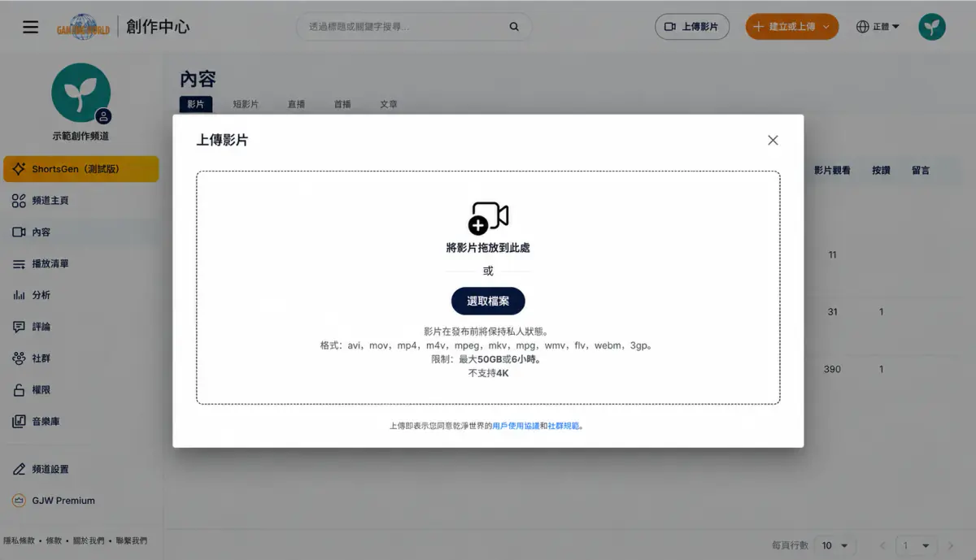Open ShortsGen（測試版）menu item
This screenshot has height=560, width=976.
pyautogui.click(x=81, y=169)
